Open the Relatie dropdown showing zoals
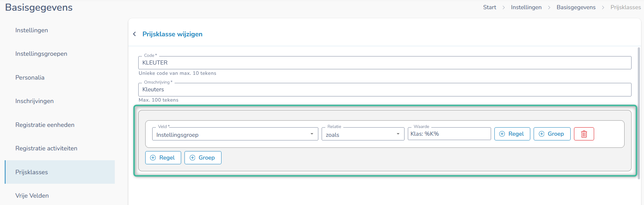 (363, 134)
